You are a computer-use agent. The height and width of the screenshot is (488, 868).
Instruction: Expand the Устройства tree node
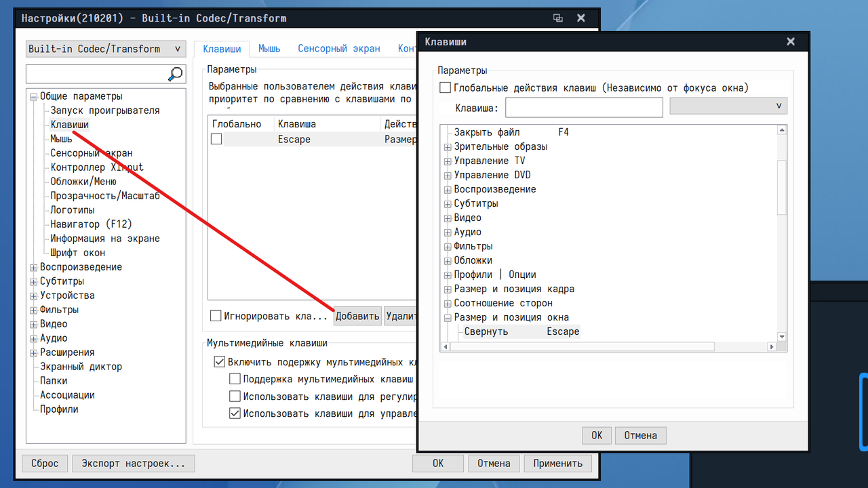[x=33, y=296]
